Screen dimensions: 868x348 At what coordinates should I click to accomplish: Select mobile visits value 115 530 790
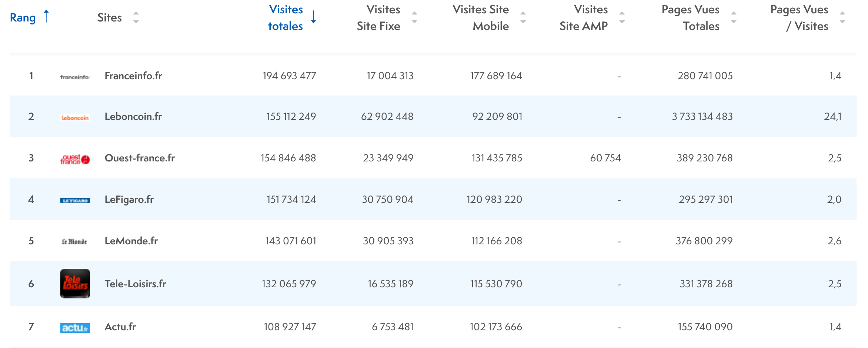496,284
